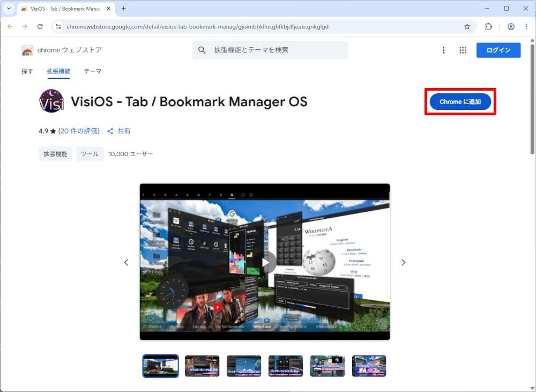Switch to the 拡張機能 tab
536x392 pixels.
coord(58,71)
